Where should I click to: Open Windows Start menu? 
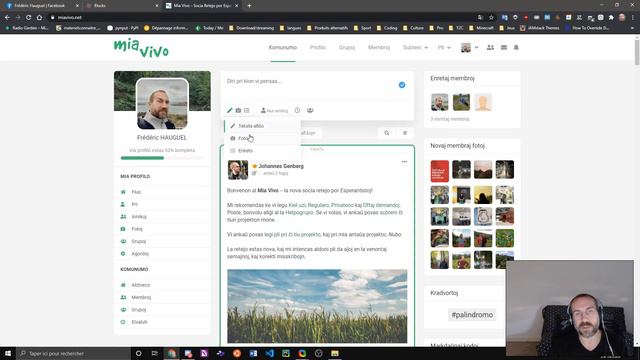coord(8,353)
